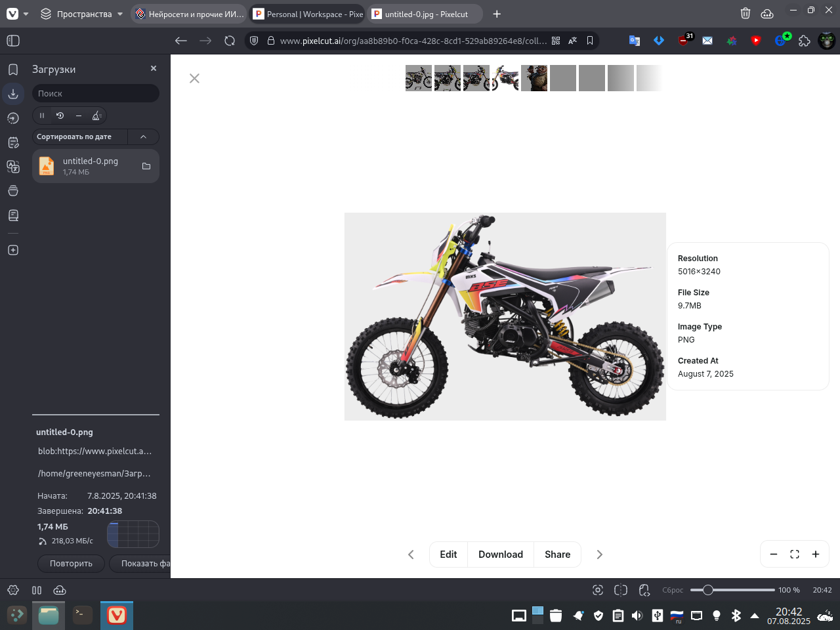
Task: Pause downloads with the pause button
Action: point(42,115)
